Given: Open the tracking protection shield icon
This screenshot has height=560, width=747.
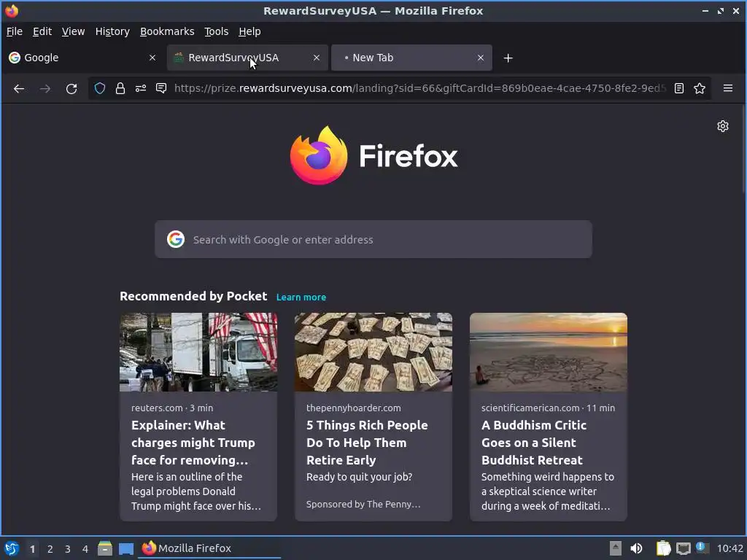Looking at the screenshot, I should pyautogui.click(x=99, y=88).
